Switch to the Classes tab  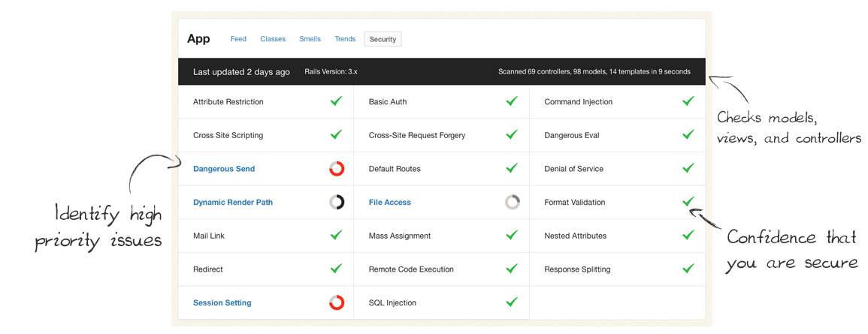click(x=273, y=39)
